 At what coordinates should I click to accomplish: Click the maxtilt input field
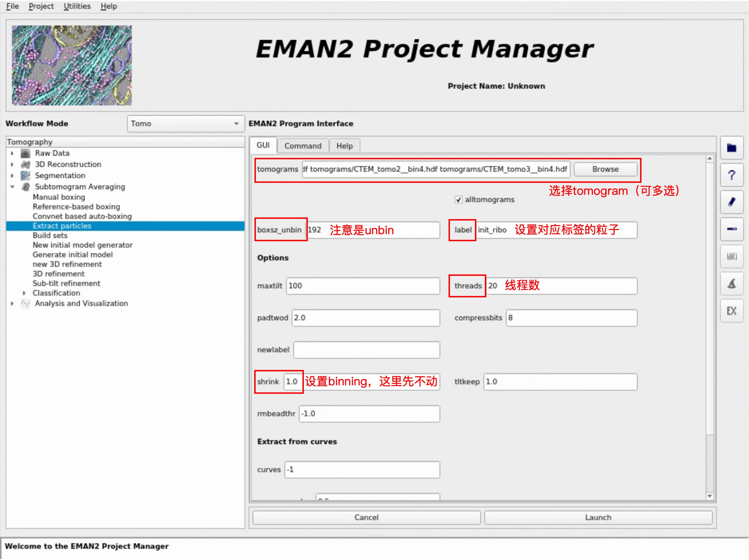click(363, 286)
